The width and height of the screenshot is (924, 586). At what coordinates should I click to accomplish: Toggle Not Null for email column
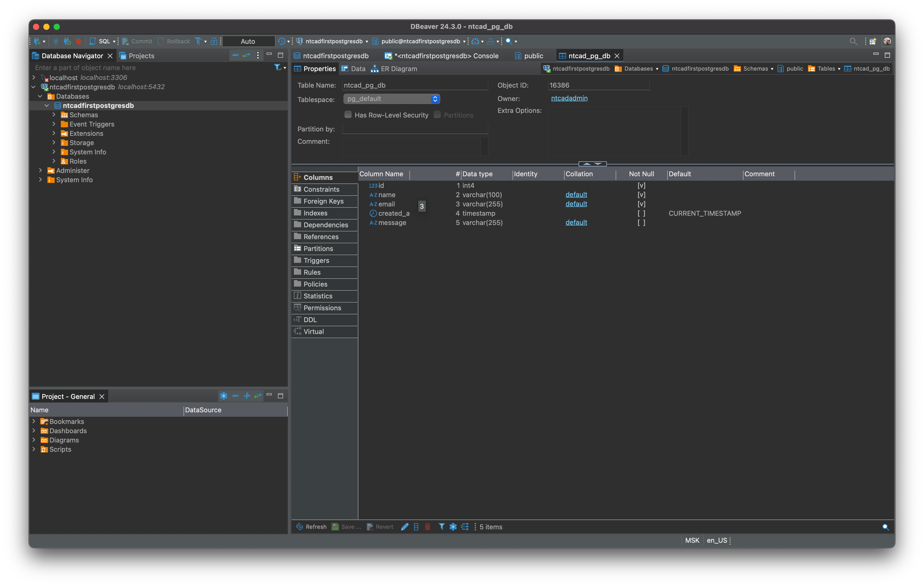pyautogui.click(x=641, y=204)
